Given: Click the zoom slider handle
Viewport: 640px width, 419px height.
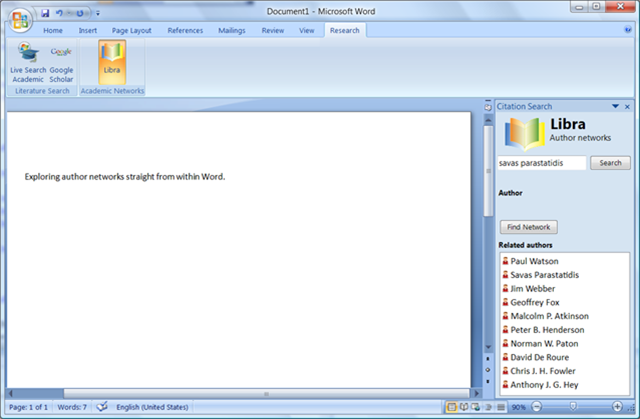Looking at the screenshot, I should pos(573,406).
